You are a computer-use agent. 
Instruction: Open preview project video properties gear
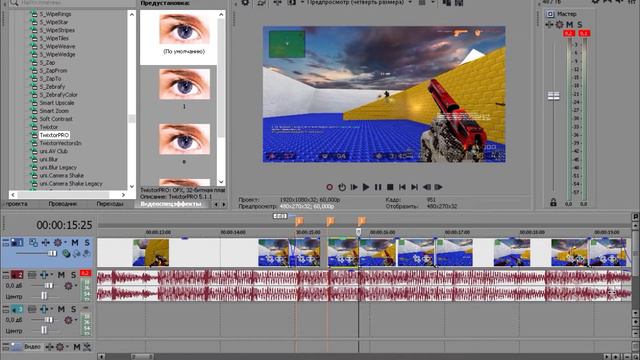(x=245, y=3)
